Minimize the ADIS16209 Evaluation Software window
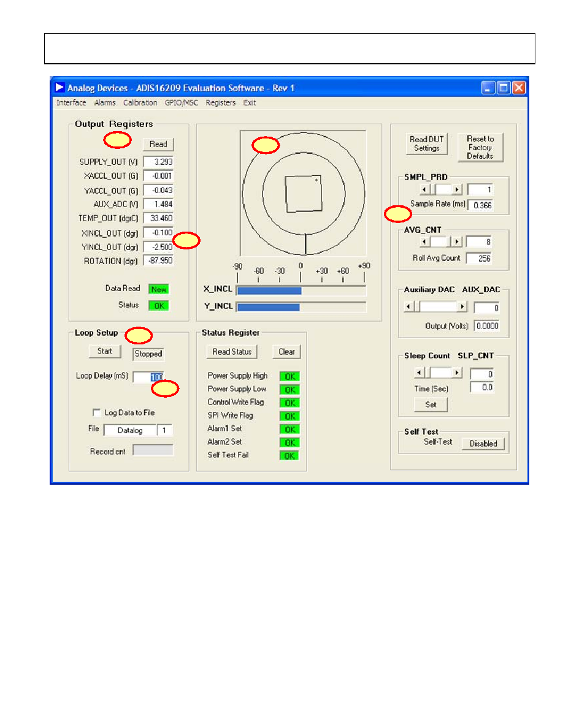Screen dimensions: 563x728 pos(488,88)
